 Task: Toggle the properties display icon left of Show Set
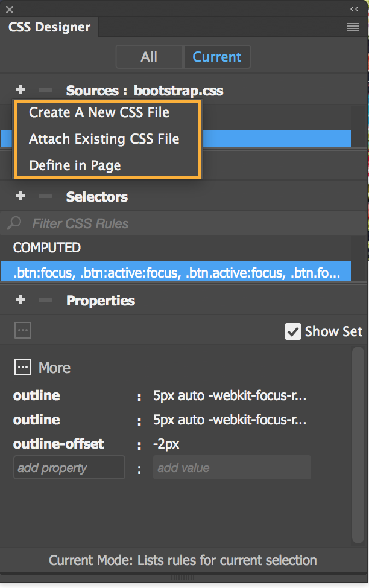tap(22, 330)
